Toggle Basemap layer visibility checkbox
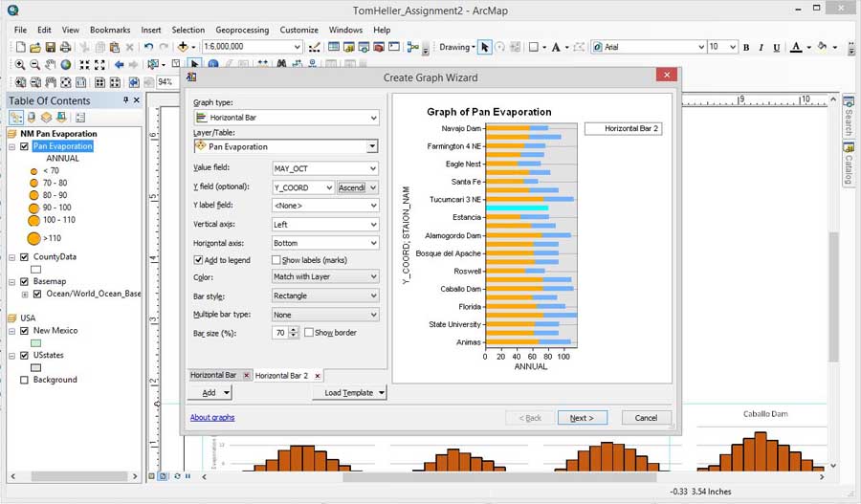 point(24,281)
